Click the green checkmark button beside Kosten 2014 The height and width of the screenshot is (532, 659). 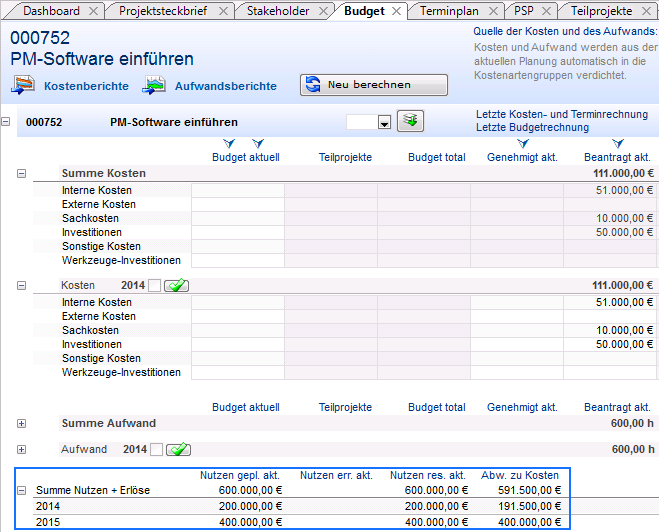coord(177,285)
